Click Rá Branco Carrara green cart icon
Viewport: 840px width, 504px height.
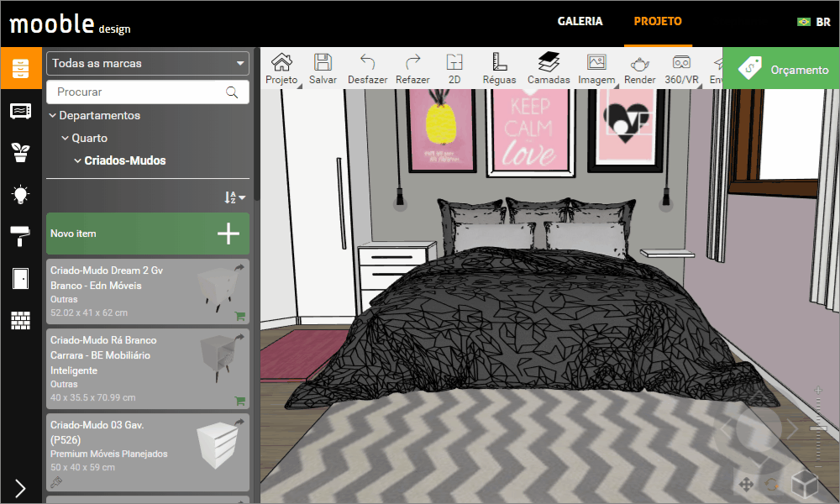coord(240,401)
